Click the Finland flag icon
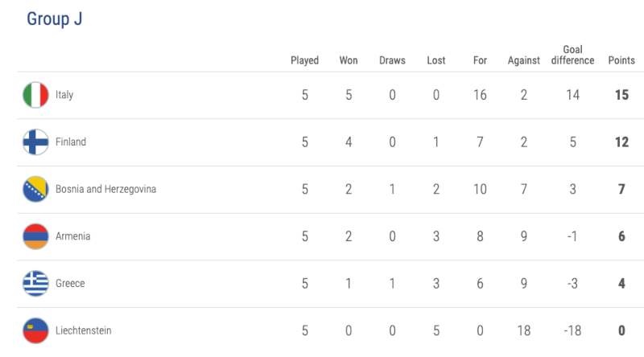The width and height of the screenshot is (644, 357). 35,142
